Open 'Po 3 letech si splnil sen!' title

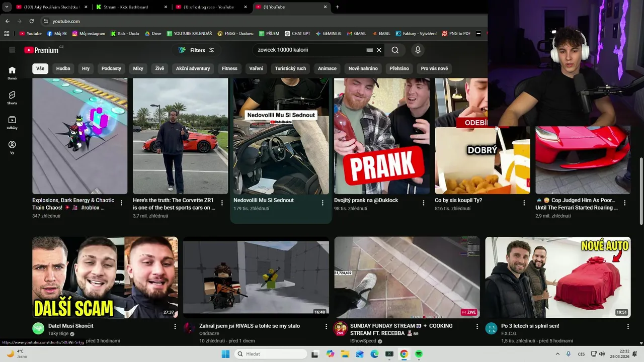point(530,326)
